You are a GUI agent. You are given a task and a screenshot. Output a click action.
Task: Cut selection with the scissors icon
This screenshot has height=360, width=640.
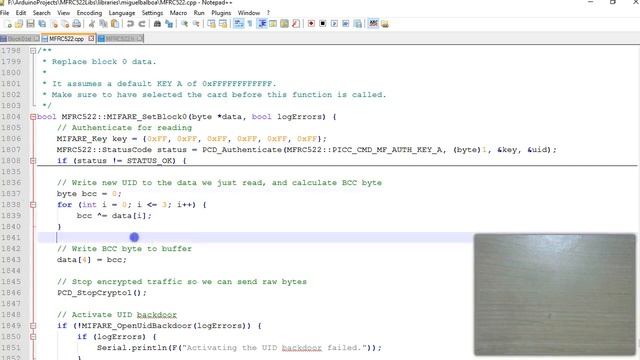[x=91, y=24]
